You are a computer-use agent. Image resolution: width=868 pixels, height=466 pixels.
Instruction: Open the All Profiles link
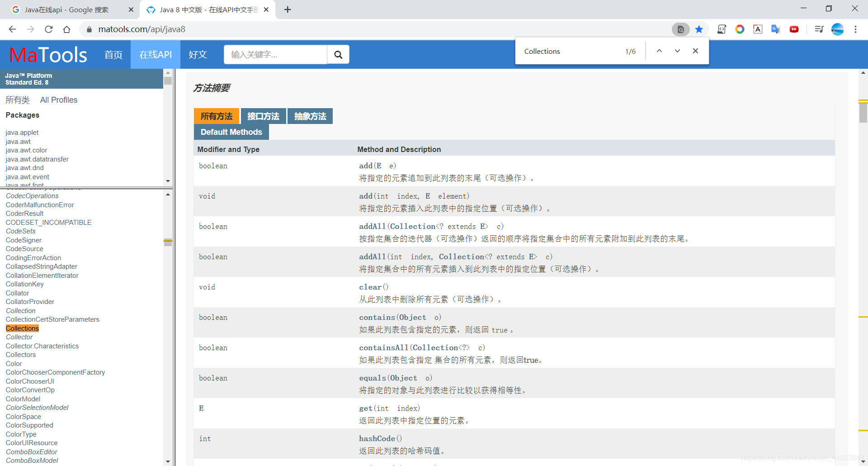coord(59,100)
